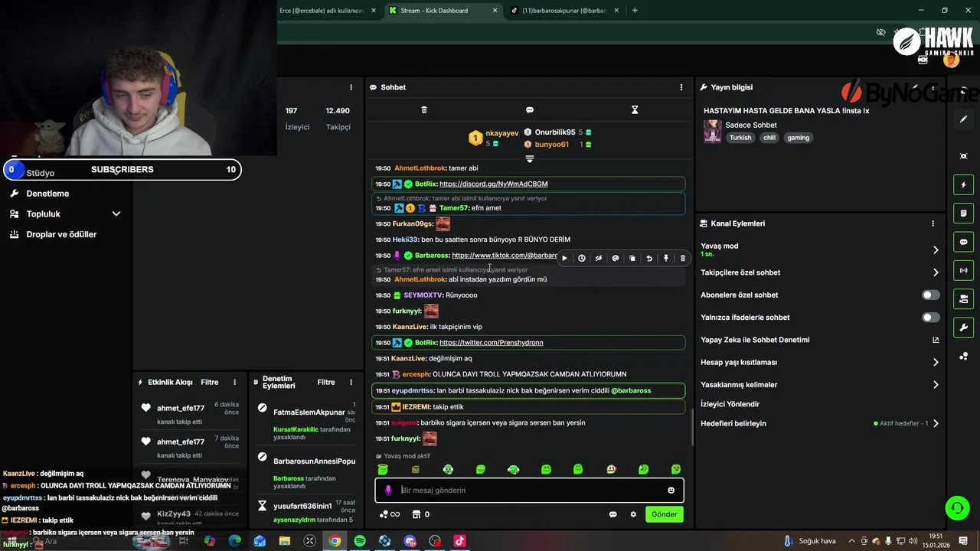The height and width of the screenshot is (551, 980).
Task: Click the play icon in message hover toolbar
Action: pos(565,259)
